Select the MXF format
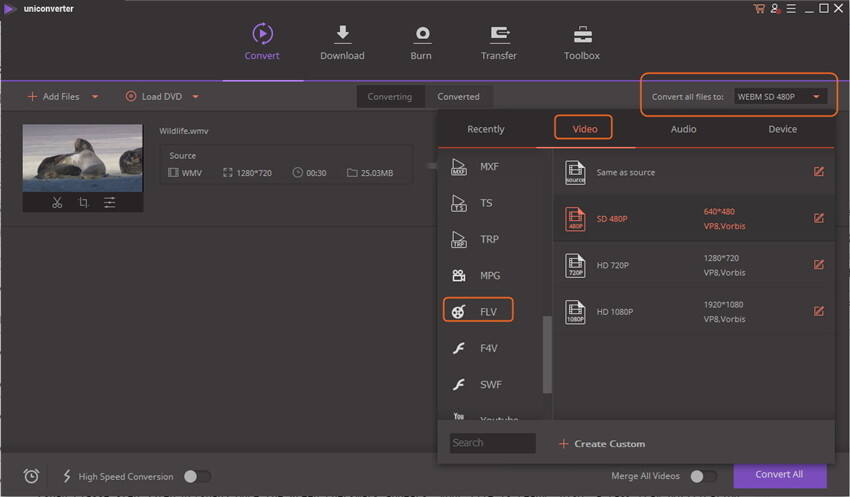The image size is (850, 497). pyautogui.click(x=490, y=166)
